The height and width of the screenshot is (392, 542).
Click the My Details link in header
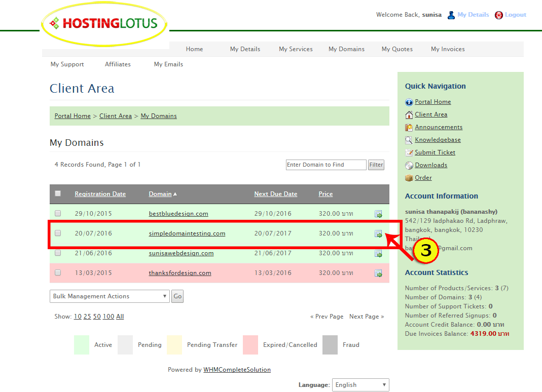click(473, 15)
